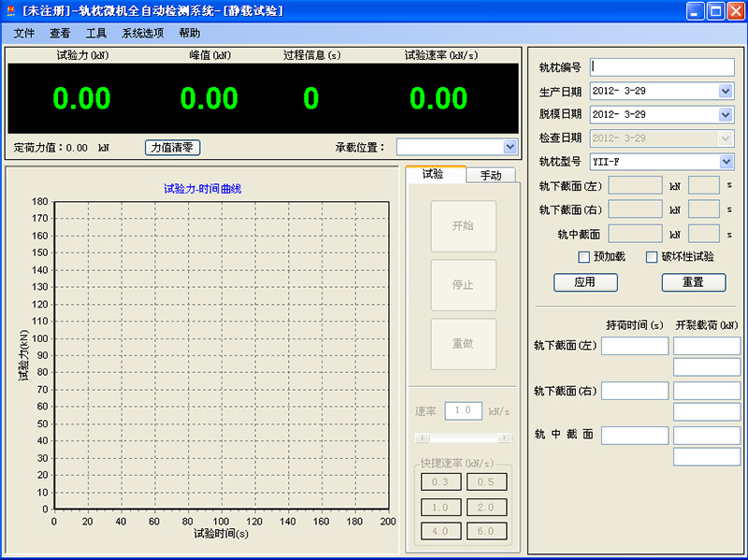The width and height of the screenshot is (748, 560).
Task: Click the rate slider track
Action: [x=463, y=438]
